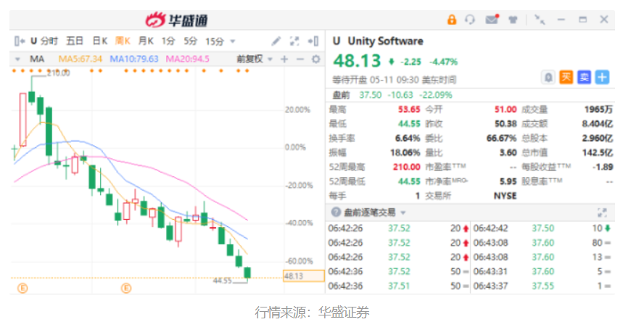Click the compact mode arrows icon
This screenshot has width=644, height=322.
point(540,20)
